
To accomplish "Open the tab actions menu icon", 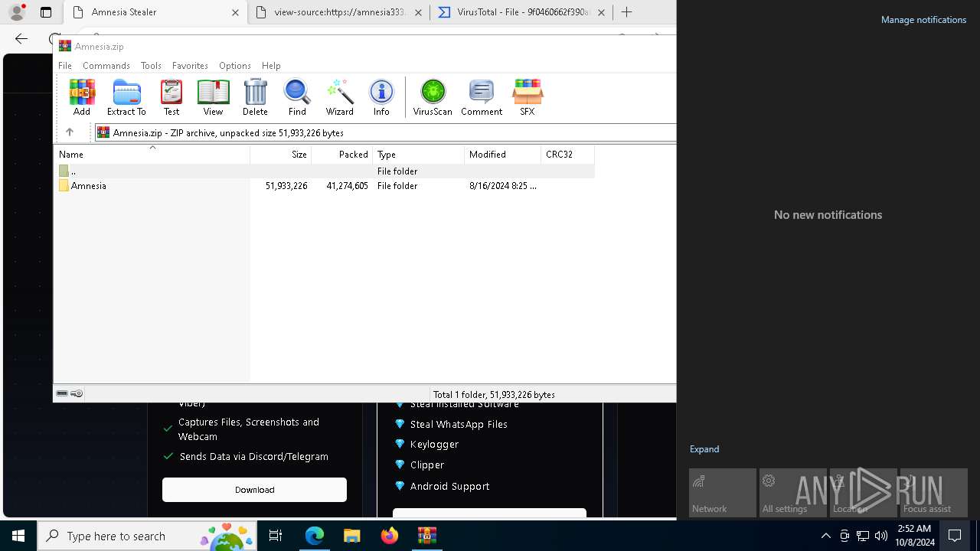I will pos(46,12).
